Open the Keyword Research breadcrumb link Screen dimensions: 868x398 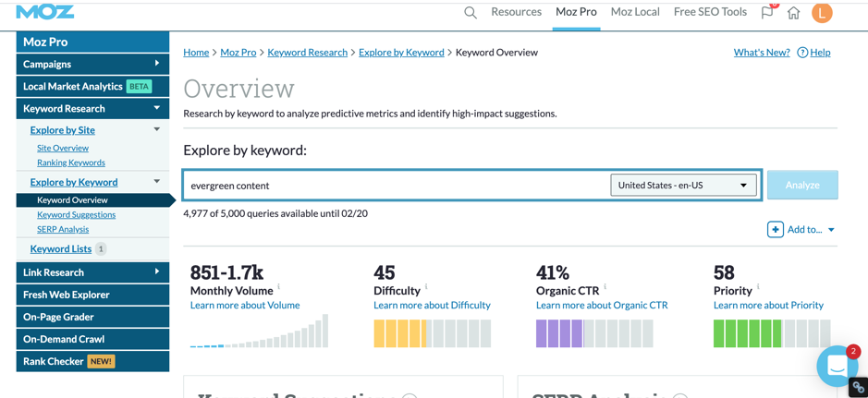click(x=307, y=53)
